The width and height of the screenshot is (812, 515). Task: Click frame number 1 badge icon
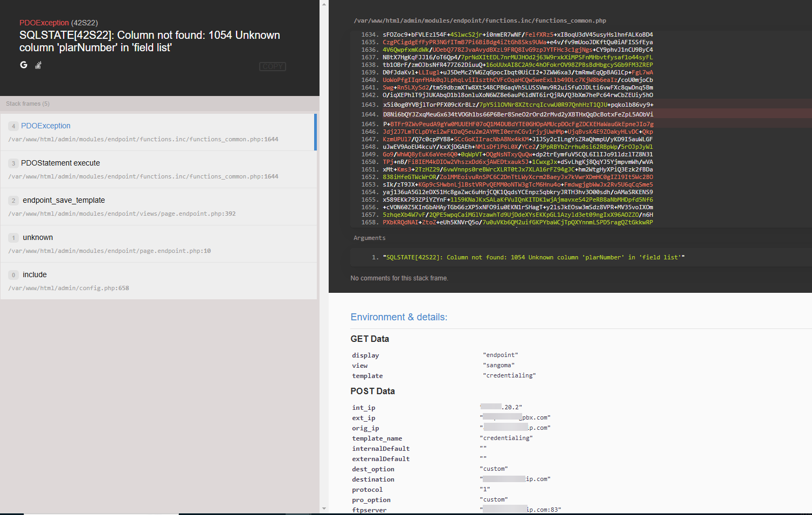[13, 238]
